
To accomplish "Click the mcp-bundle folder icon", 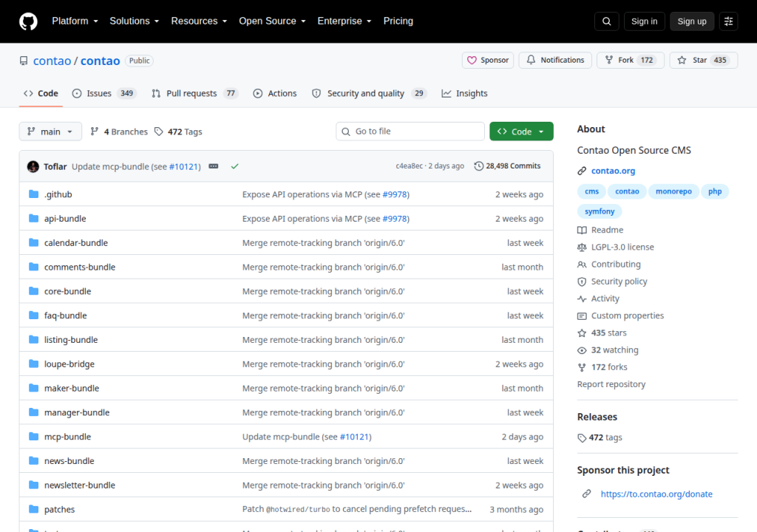I will click(x=33, y=437).
